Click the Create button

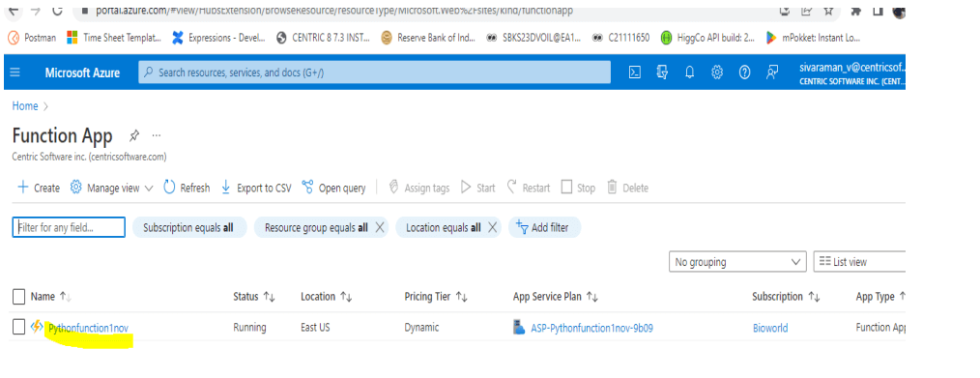(x=39, y=189)
